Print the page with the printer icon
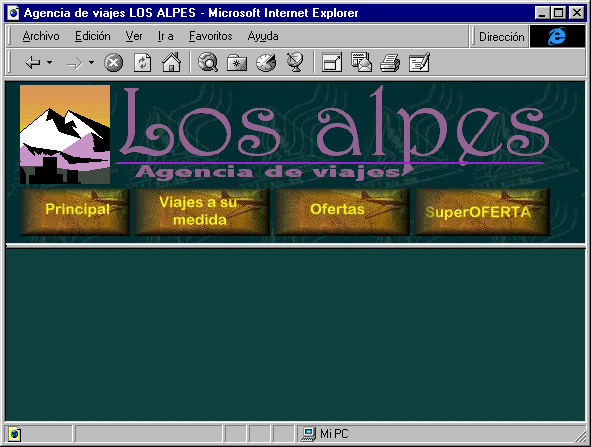Image resolution: width=591 pixels, height=447 pixels. pyautogui.click(x=390, y=63)
